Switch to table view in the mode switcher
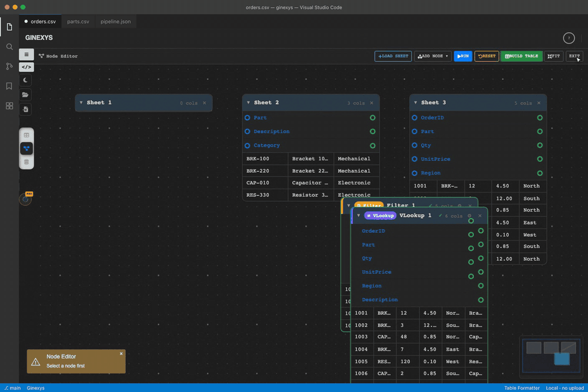Image resolution: width=588 pixels, height=392 pixels. (x=26, y=135)
